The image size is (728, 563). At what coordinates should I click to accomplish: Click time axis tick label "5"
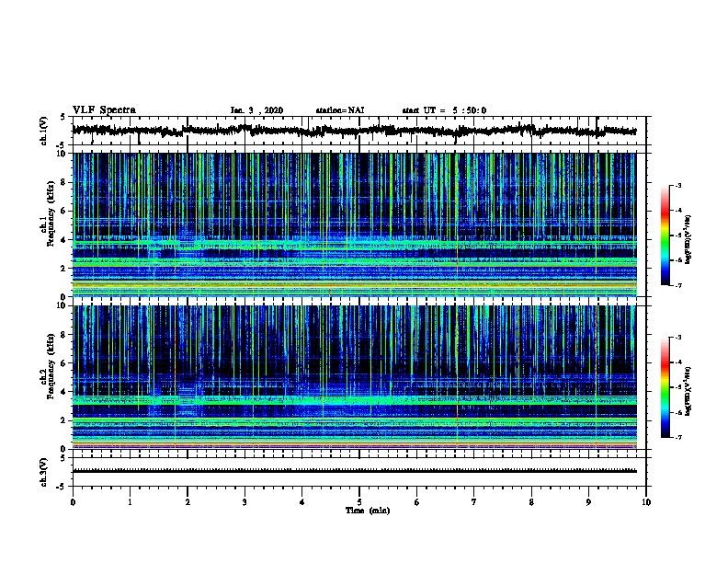click(x=359, y=502)
